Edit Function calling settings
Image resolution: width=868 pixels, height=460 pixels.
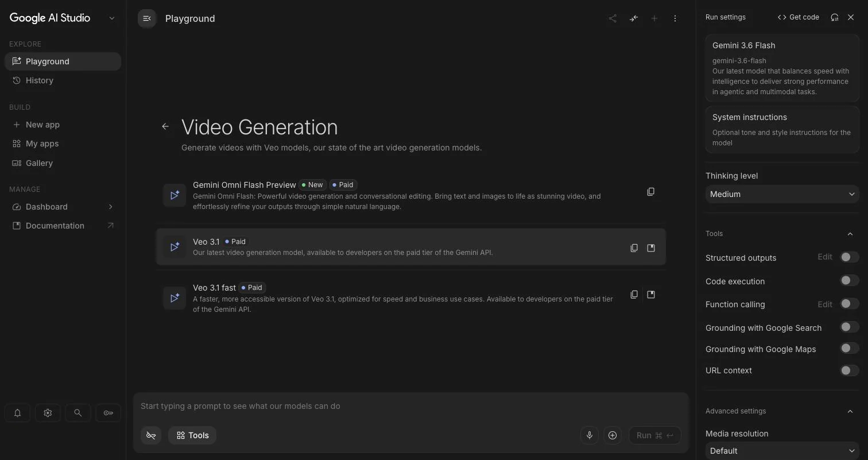[x=825, y=304]
